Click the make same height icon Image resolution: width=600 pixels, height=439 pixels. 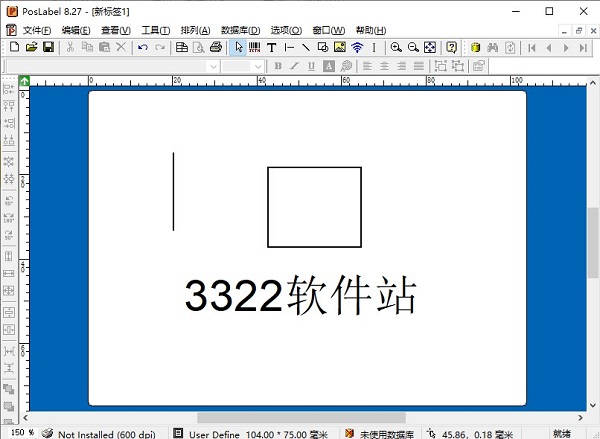(x=9, y=256)
